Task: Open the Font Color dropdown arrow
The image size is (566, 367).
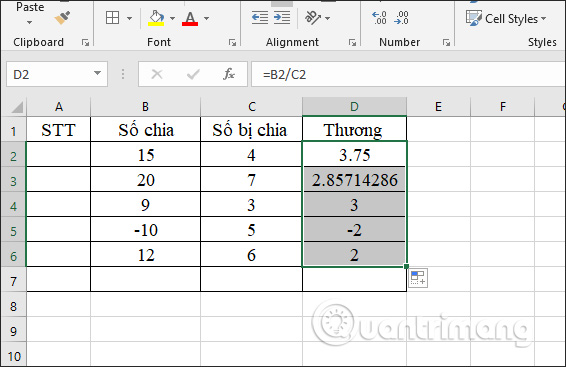Action: point(206,18)
